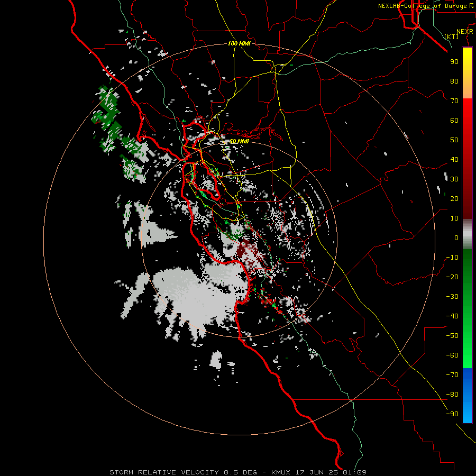
Task: Click the -30 value on the velocity scale
Action: (x=452, y=297)
